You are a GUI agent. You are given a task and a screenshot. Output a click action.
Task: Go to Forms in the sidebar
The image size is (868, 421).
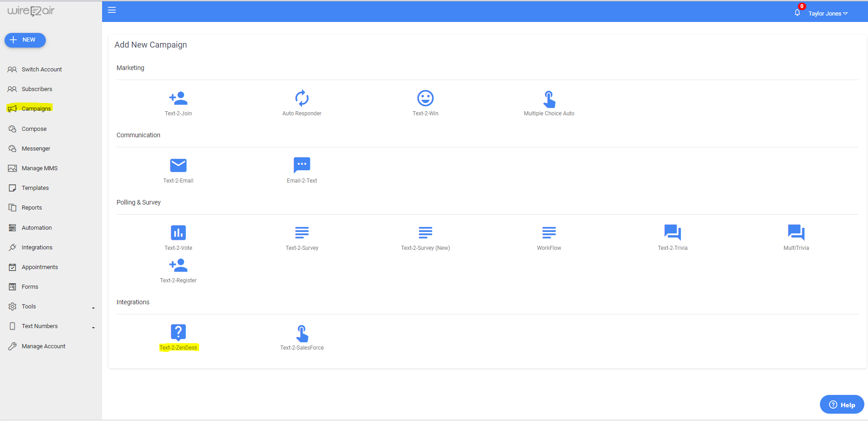click(x=30, y=287)
